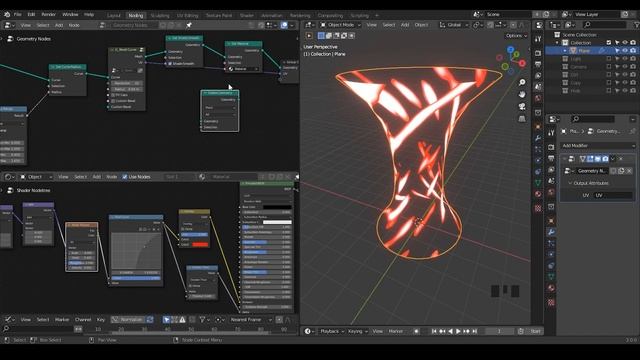This screenshot has height=360, width=640.
Task: Click the Geometry Nodes breadcrumb icon in node editor
Action: tap(10, 39)
